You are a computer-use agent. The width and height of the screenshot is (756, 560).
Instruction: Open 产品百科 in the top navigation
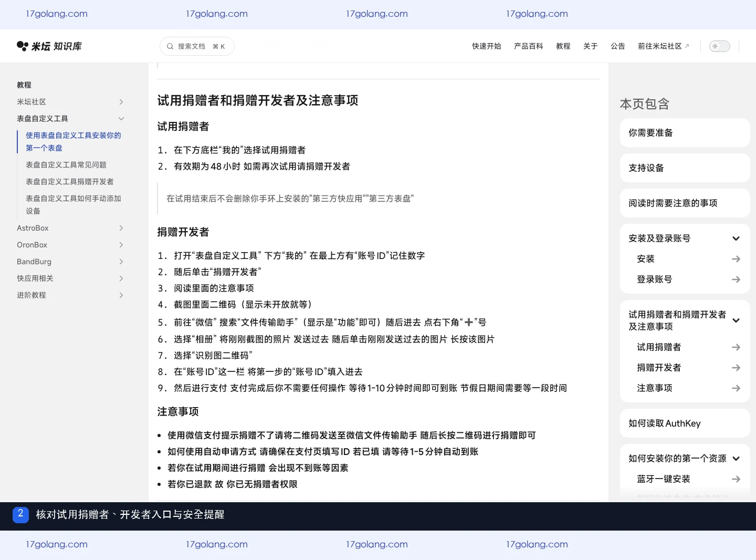pos(529,46)
